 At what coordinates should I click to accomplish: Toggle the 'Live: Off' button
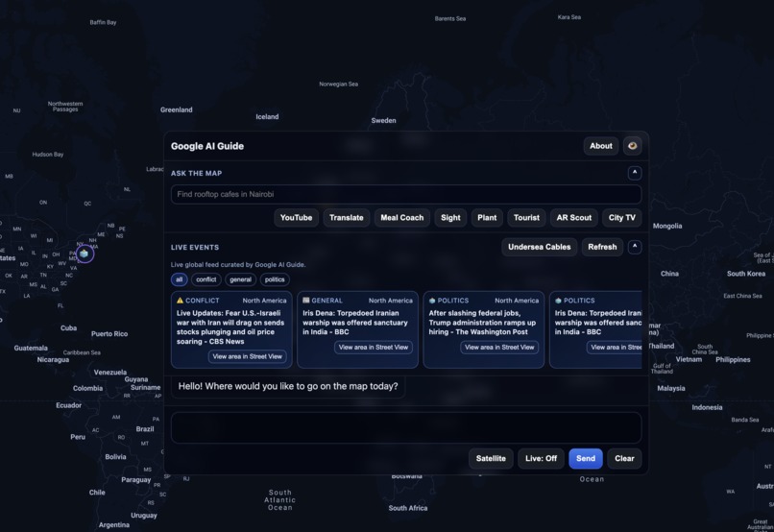click(x=541, y=458)
